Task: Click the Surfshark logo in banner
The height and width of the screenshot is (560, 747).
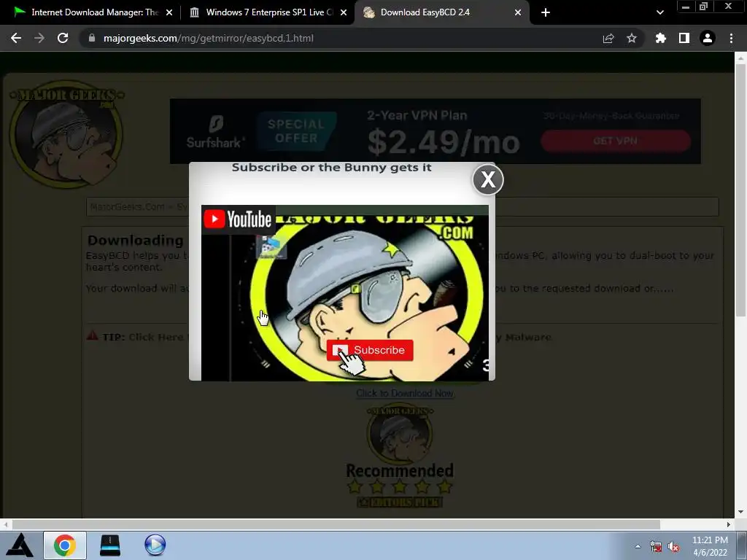Action: pyautogui.click(x=215, y=132)
